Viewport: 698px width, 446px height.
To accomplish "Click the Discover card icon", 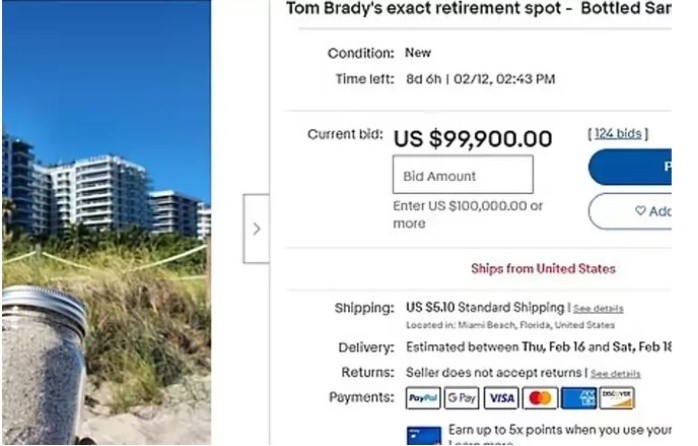I will tap(616, 398).
